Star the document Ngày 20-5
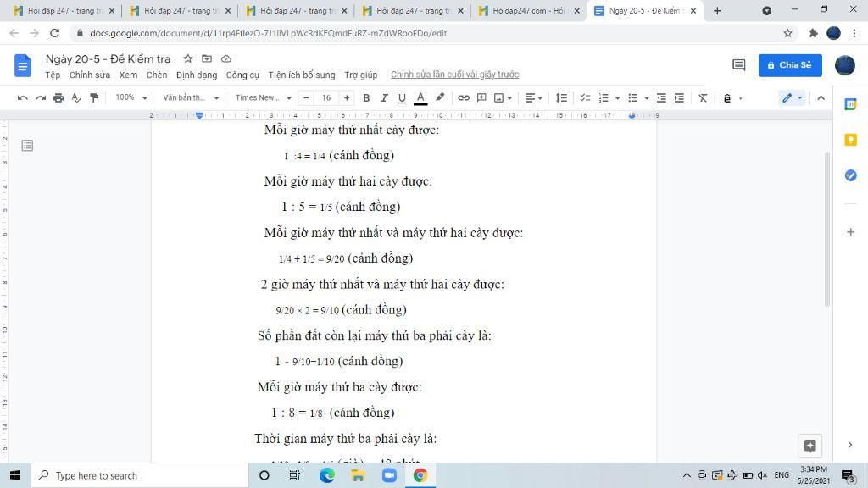Image resolution: width=868 pixels, height=488 pixels. (188, 58)
